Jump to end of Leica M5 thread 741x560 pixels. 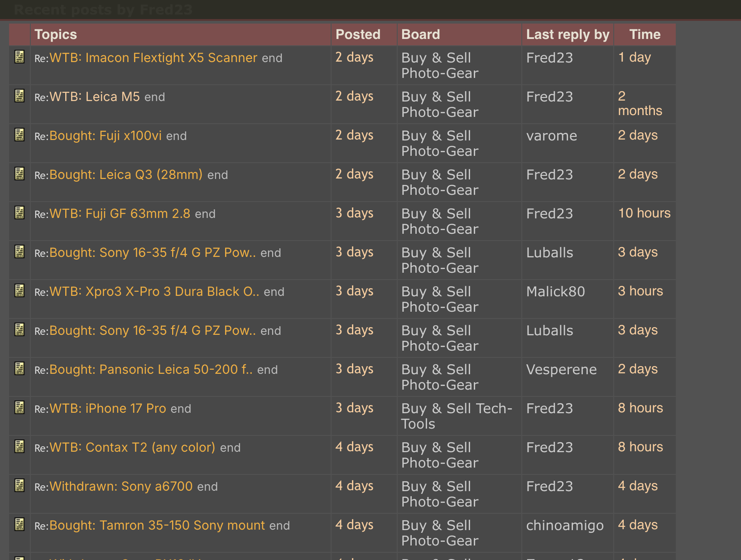pos(154,97)
